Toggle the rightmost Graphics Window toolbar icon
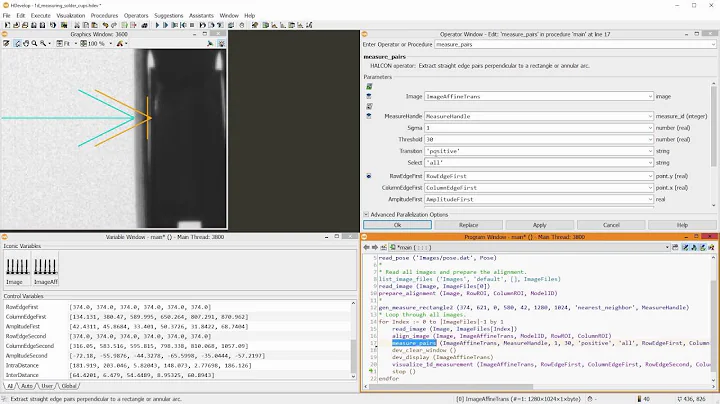 221,43
